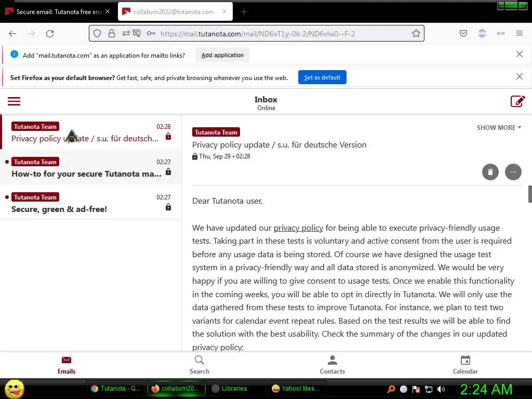The height and width of the screenshot is (399, 532).
Task: Click the striped circle extension icon in toolbar
Action: 482,33
